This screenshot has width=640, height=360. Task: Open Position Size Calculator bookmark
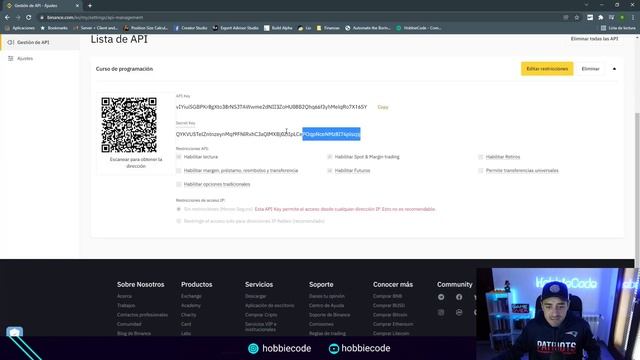point(146,28)
